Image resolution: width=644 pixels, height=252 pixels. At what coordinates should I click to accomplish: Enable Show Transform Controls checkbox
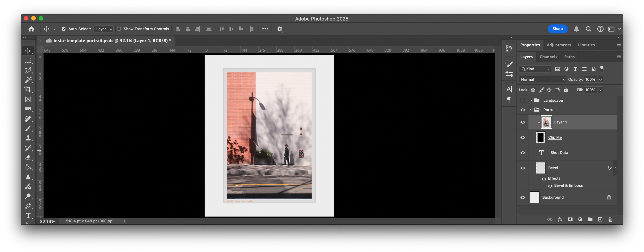click(119, 29)
